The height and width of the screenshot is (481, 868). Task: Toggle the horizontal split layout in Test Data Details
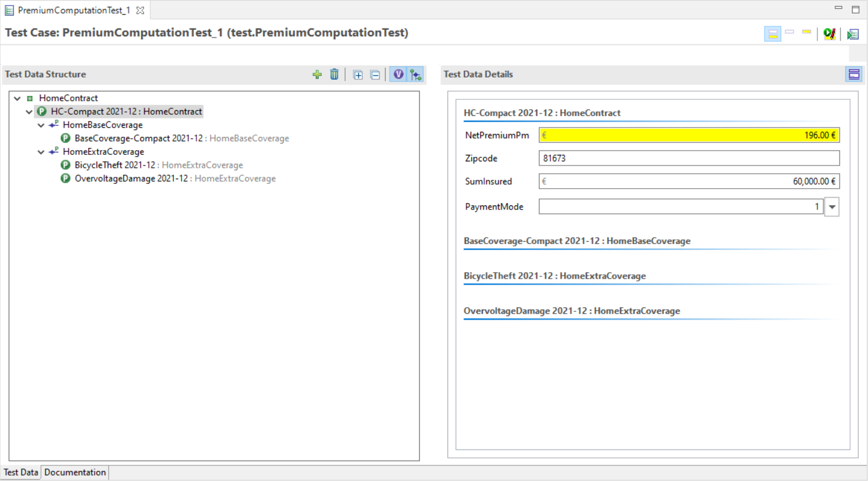[854, 74]
